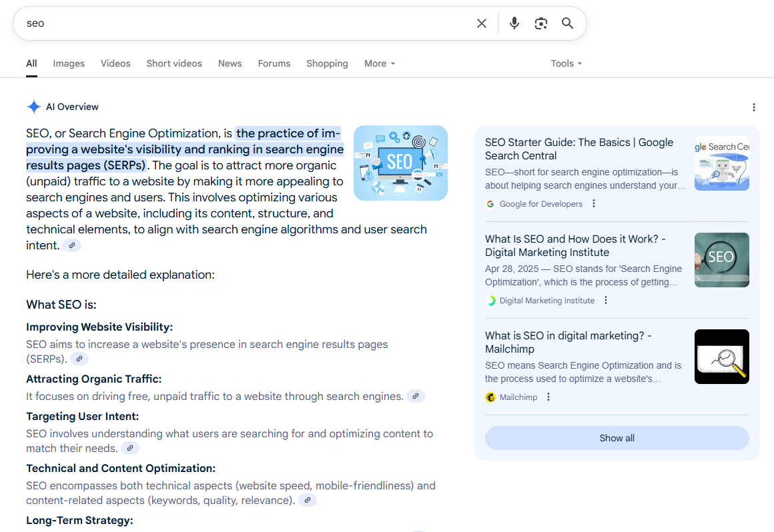Open three-dot menu beside Mailchimp source
The height and width of the screenshot is (532, 774).
(x=548, y=397)
